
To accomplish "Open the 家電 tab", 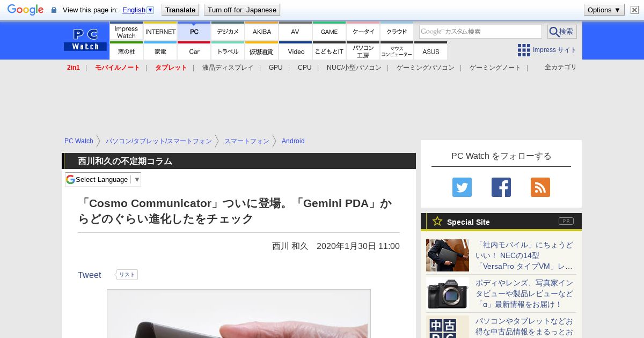I will click(160, 51).
